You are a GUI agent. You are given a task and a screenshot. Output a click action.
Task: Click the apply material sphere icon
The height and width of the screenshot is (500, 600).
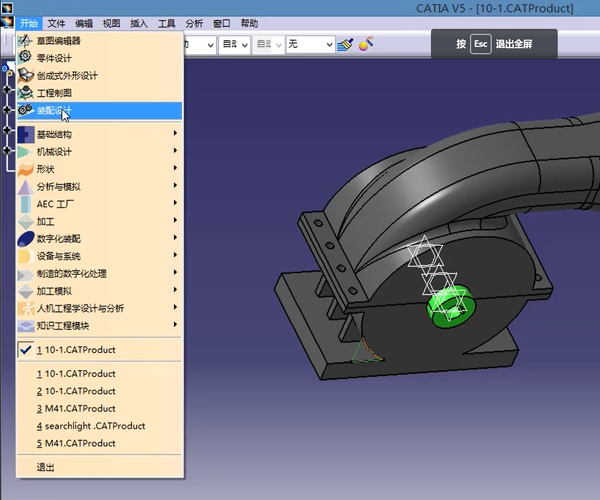pos(366,44)
